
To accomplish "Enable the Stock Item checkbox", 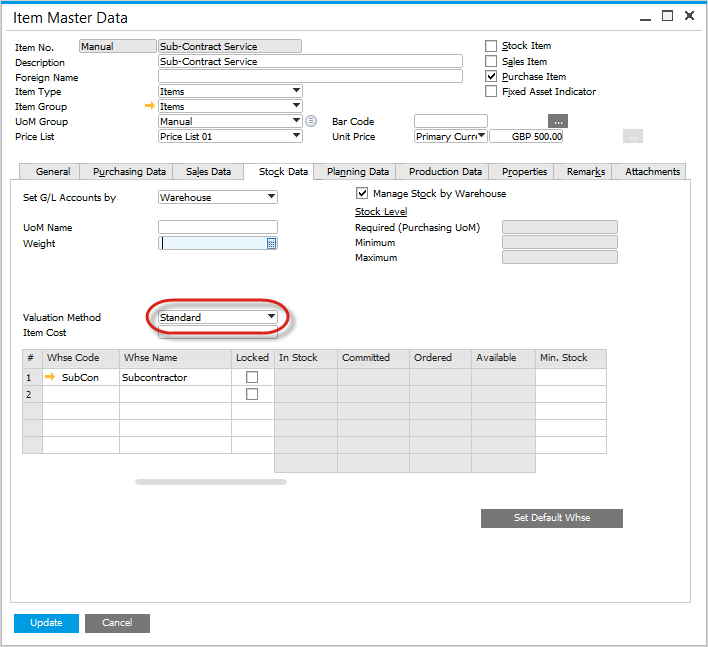I will tap(491, 46).
